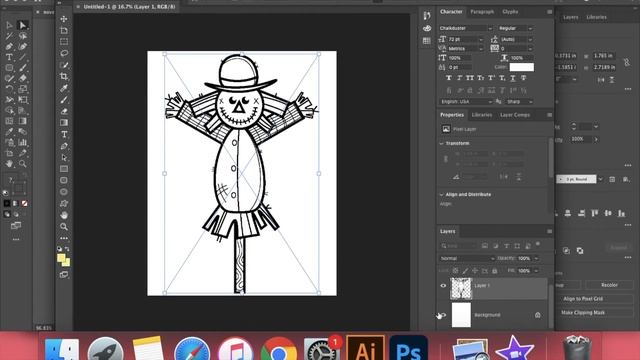
Task: Click the Strikethrough text style icon
Action: pos(524,78)
